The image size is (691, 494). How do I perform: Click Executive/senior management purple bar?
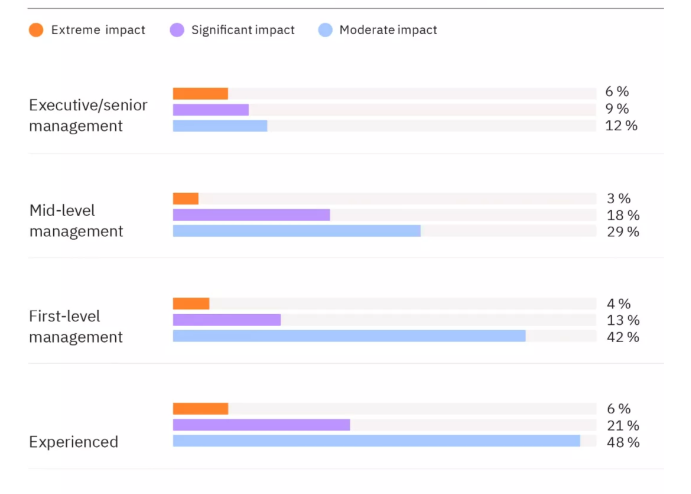point(211,109)
